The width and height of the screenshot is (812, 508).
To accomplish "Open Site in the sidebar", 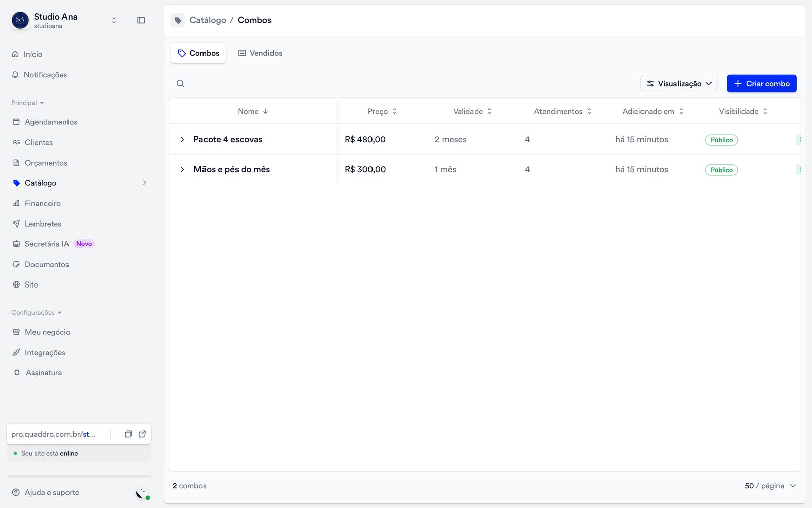I will 31,284.
